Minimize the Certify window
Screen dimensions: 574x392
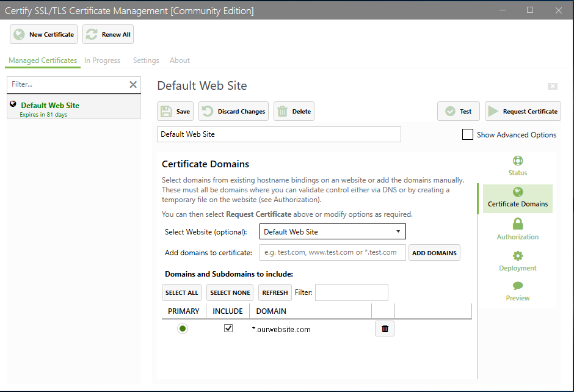point(502,10)
